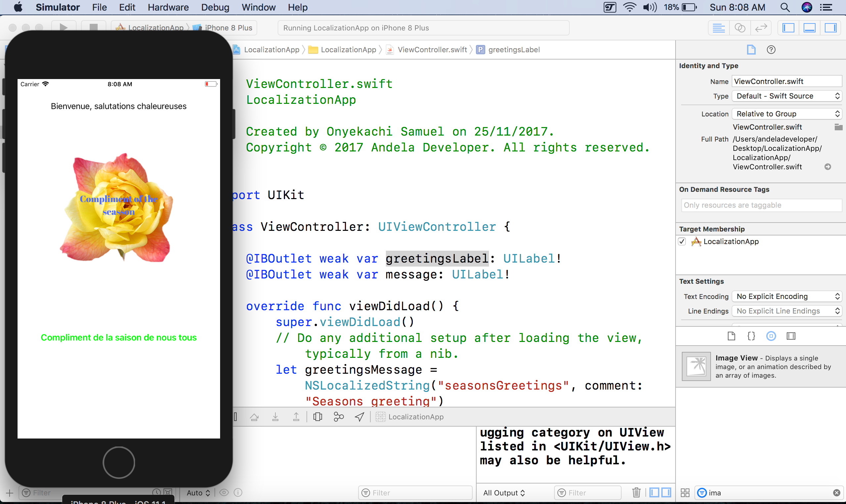Click the Version editor toolbar icon
The width and height of the screenshot is (846, 504).
coord(761,28)
